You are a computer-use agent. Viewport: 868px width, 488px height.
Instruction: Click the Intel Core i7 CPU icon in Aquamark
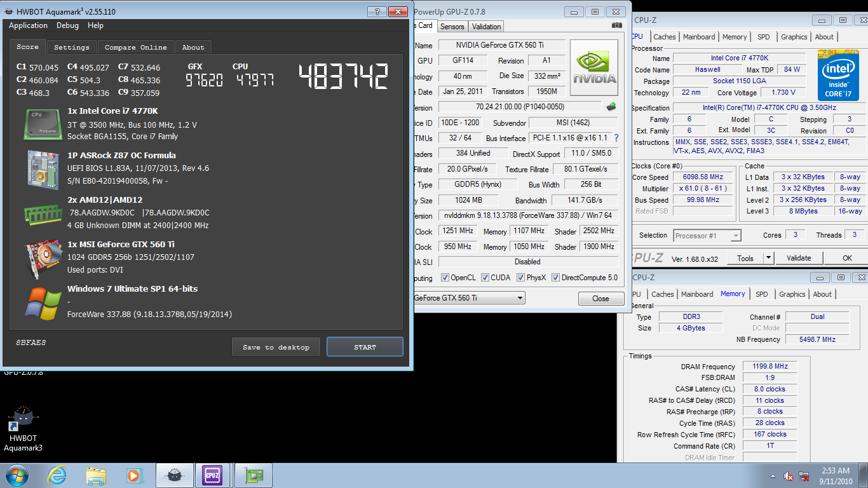pyautogui.click(x=43, y=124)
